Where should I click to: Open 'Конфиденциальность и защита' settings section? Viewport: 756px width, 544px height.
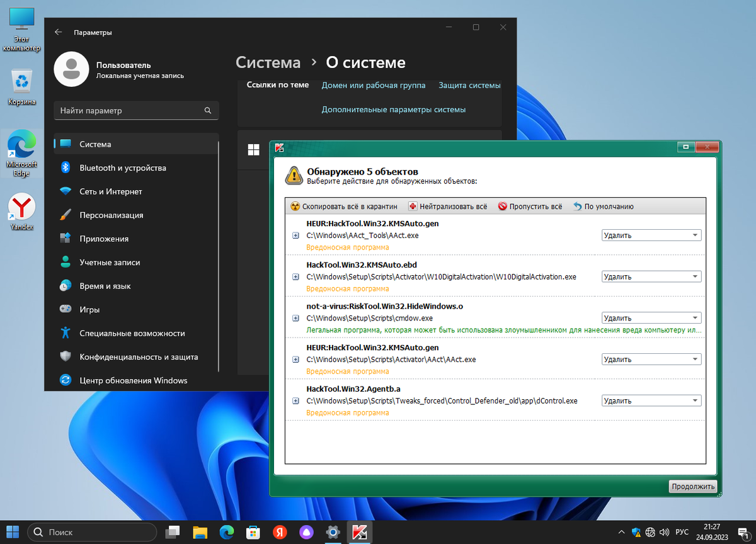136,357
